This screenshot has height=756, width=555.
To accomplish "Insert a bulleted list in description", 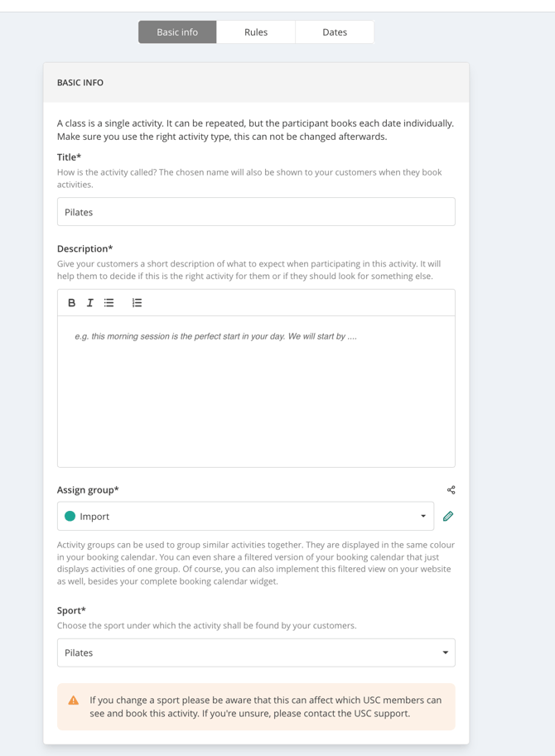I will [109, 303].
